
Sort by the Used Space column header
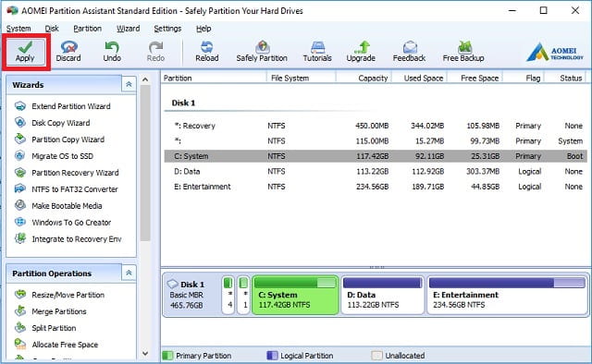pyautogui.click(x=419, y=79)
